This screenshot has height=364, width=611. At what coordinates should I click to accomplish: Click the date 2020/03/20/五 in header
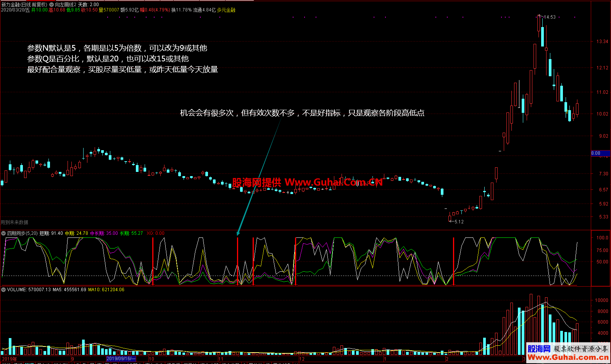pyautogui.click(x=15, y=10)
